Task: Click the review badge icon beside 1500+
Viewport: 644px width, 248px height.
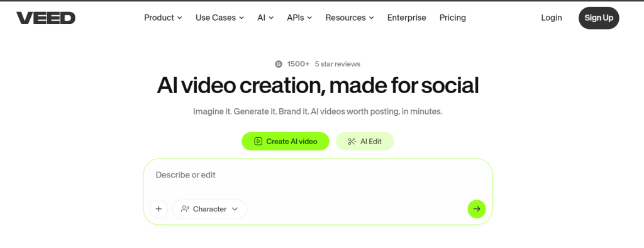Action: pos(279,64)
